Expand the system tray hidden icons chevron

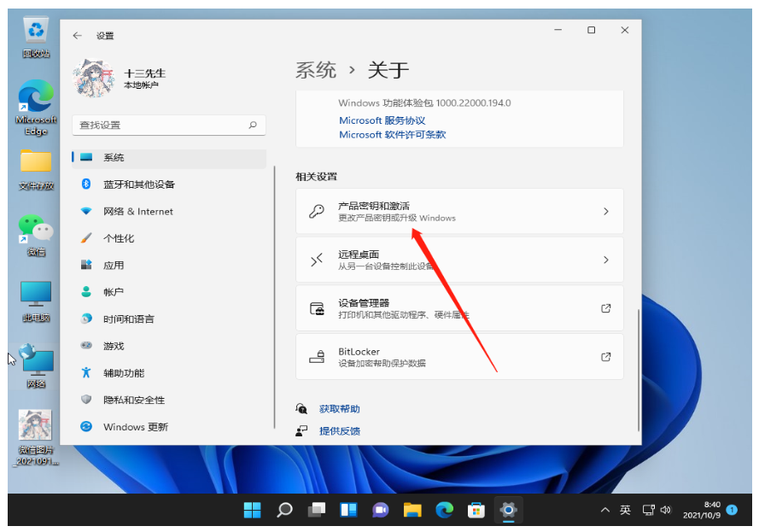[605, 510]
